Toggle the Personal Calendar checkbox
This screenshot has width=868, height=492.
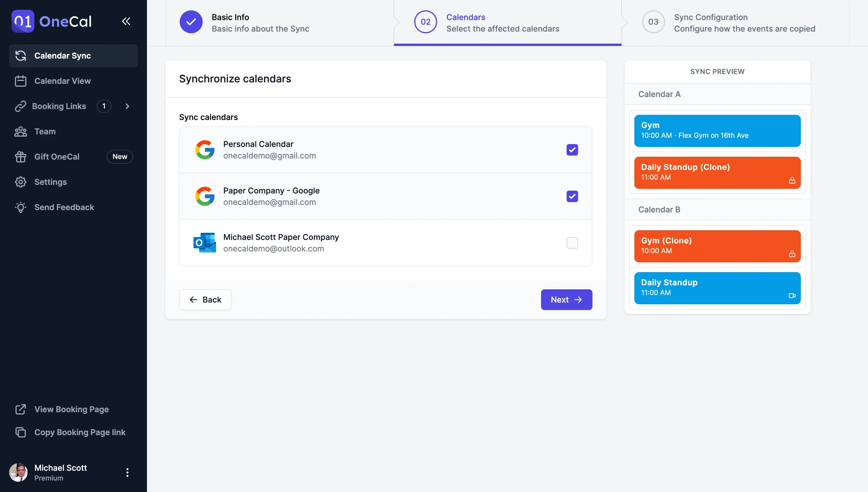tap(572, 150)
